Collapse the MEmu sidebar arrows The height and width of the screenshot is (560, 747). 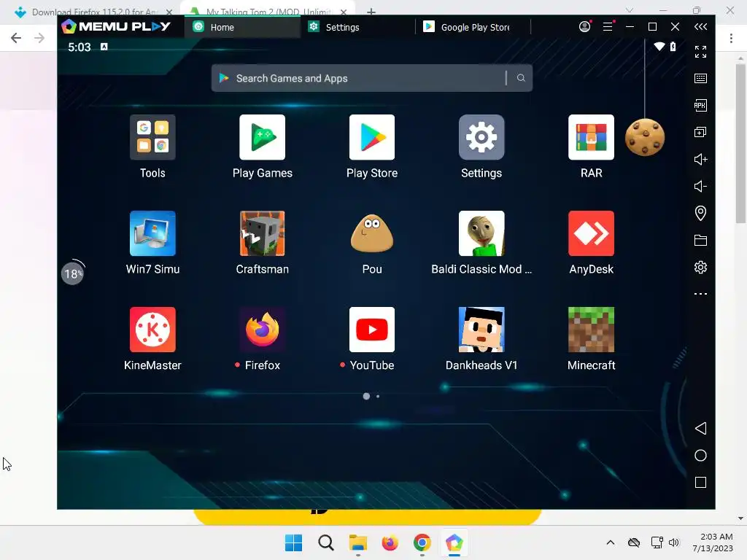(700, 27)
